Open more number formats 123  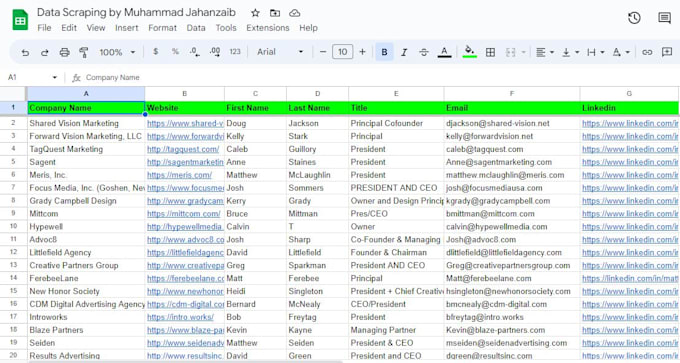coord(235,52)
